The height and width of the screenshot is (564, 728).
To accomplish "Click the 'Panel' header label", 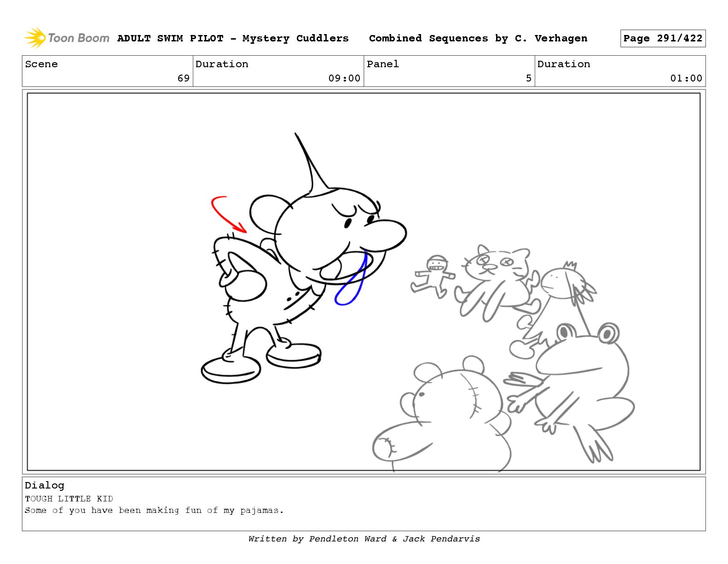I will click(x=383, y=64).
